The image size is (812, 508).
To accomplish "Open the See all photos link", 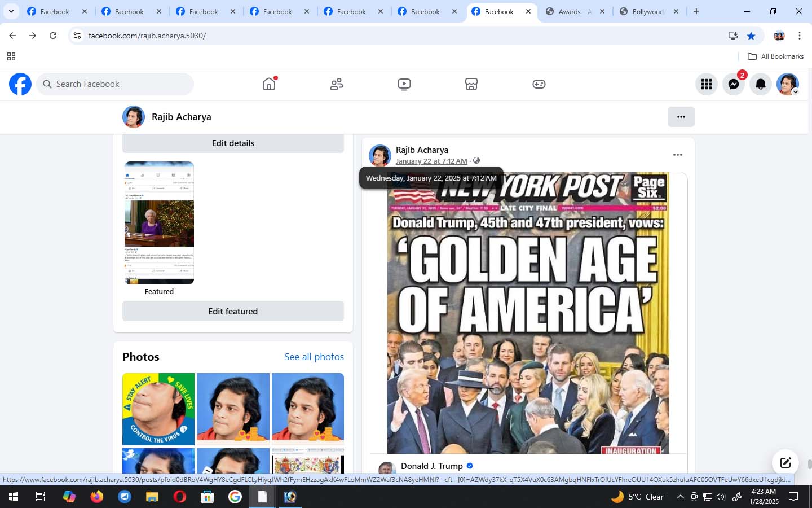I will click(x=314, y=357).
